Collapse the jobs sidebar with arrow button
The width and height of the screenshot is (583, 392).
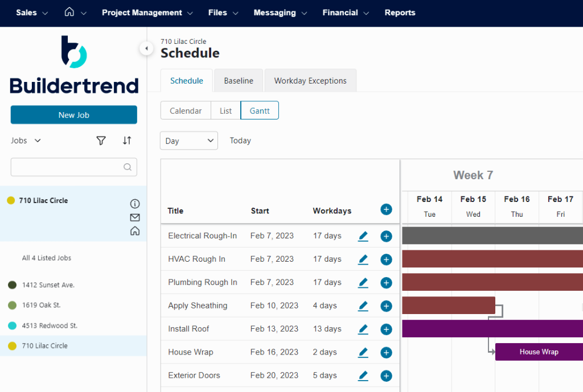[146, 48]
